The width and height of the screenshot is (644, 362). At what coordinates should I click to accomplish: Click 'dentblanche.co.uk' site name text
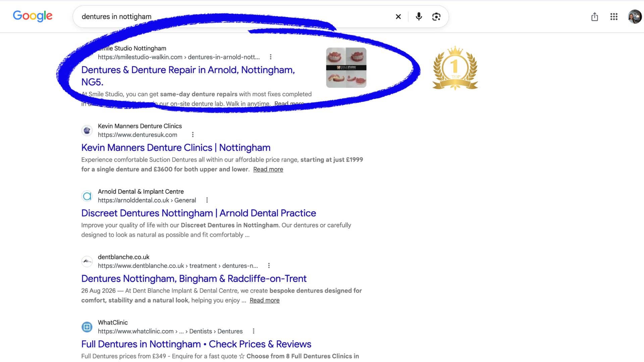tap(124, 257)
